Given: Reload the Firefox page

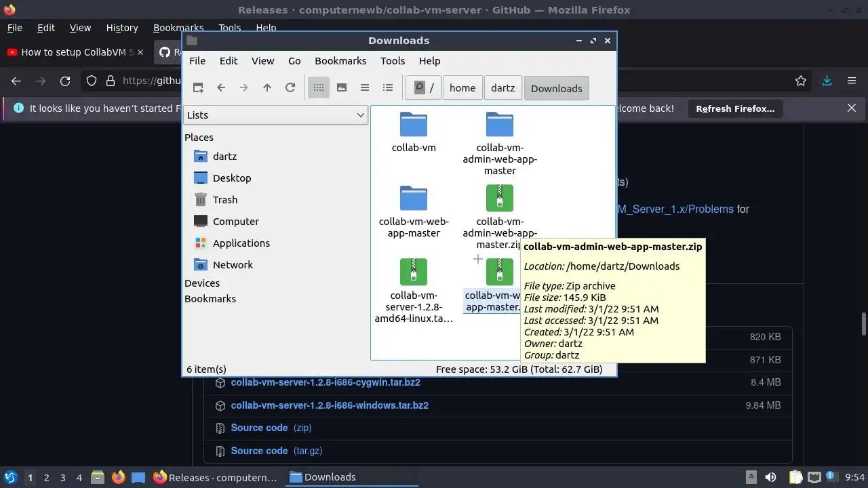Looking at the screenshot, I should 65,81.
